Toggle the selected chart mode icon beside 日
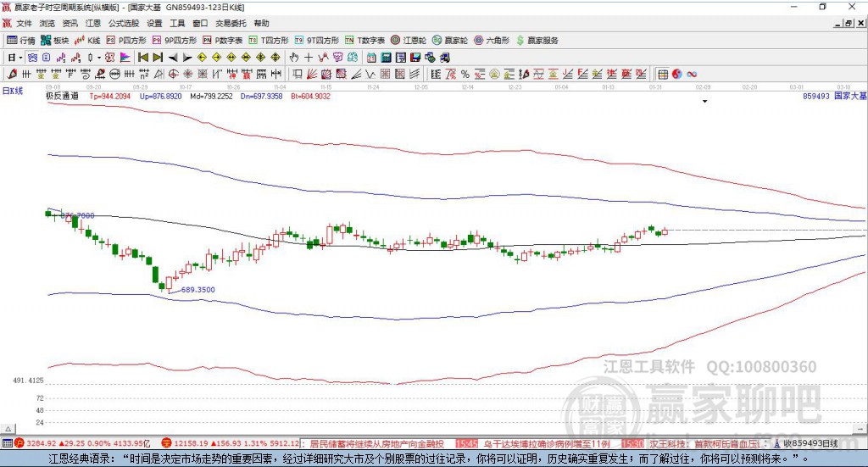 (32, 58)
